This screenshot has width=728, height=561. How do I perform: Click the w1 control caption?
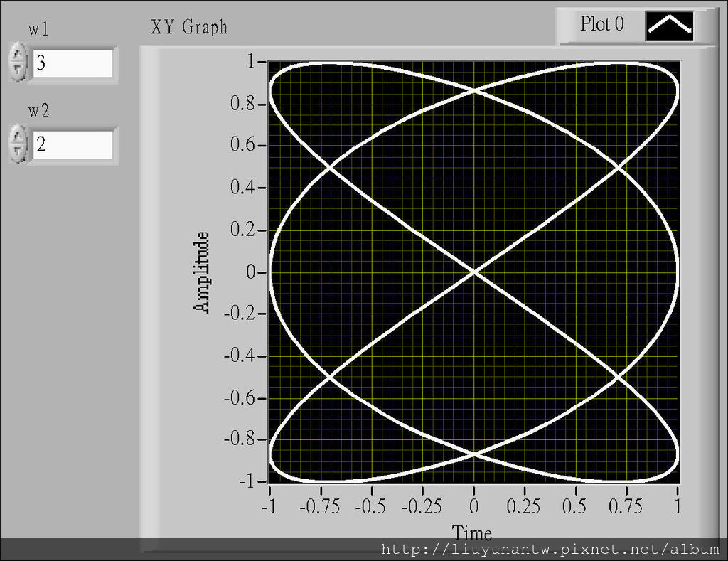click(38, 29)
